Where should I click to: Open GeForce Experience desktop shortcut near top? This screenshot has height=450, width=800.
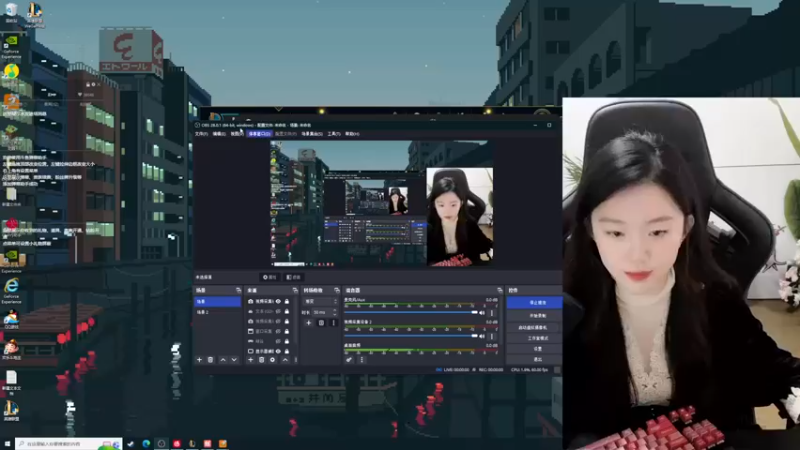11,46
